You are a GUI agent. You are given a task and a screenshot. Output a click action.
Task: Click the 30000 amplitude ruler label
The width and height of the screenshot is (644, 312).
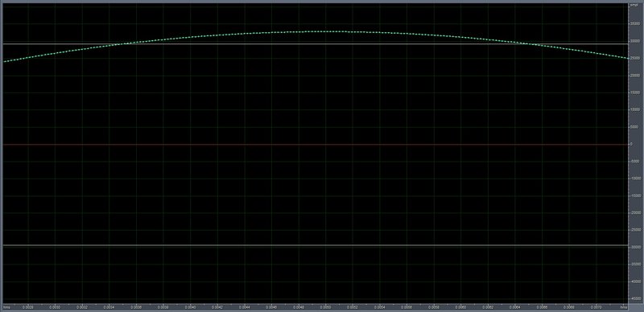click(635, 41)
